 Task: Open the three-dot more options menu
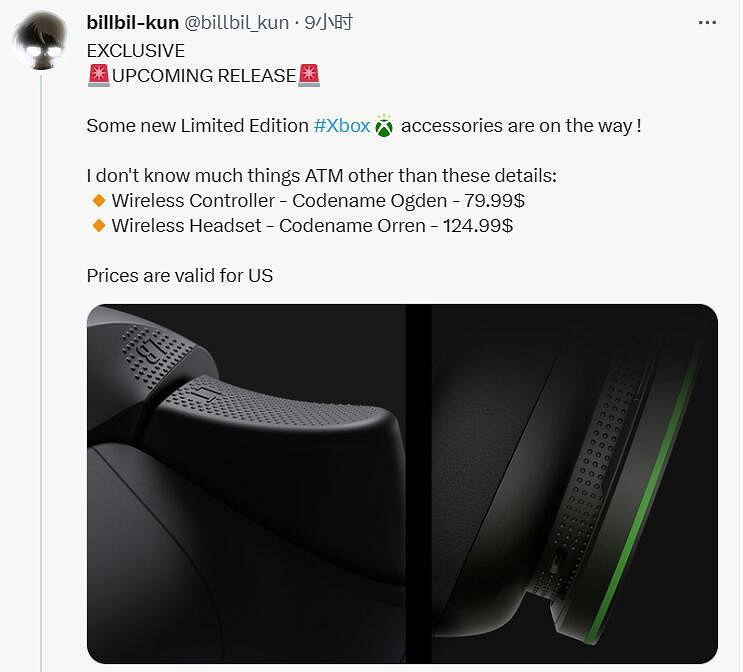(x=707, y=23)
